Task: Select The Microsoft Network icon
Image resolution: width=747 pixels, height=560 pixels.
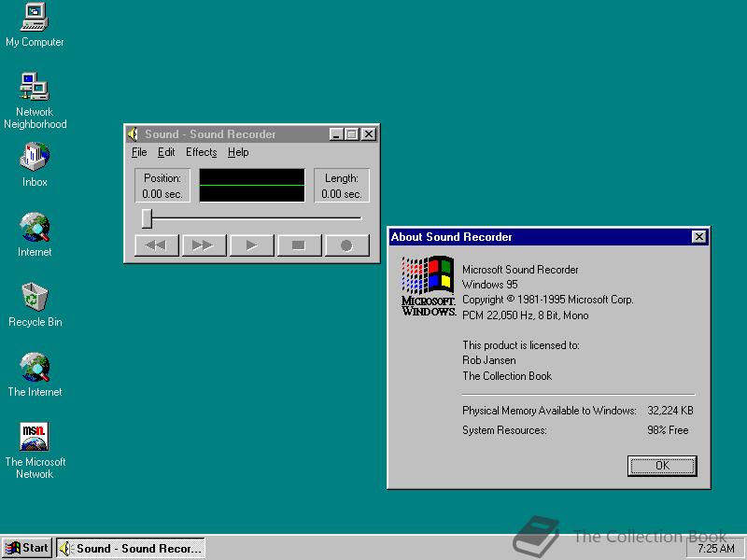Action: (x=35, y=450)
